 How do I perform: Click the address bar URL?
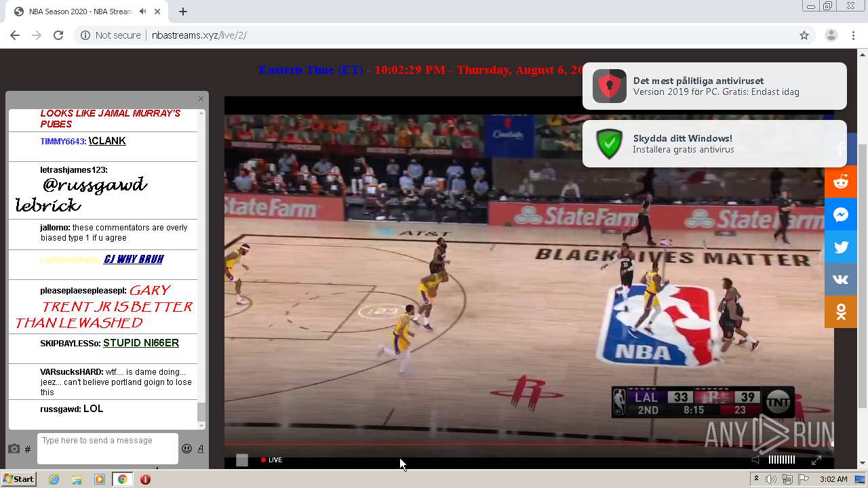coord(199,35)
